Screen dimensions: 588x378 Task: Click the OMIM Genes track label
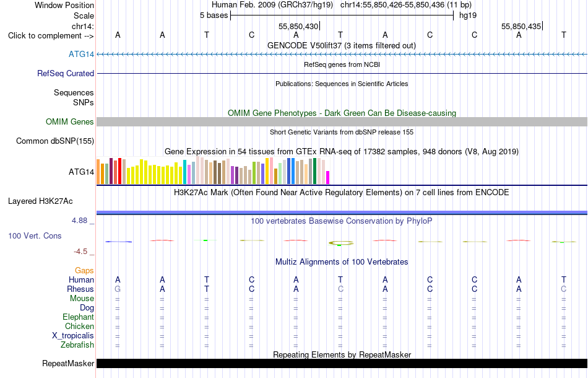click(x=70, y=122)
